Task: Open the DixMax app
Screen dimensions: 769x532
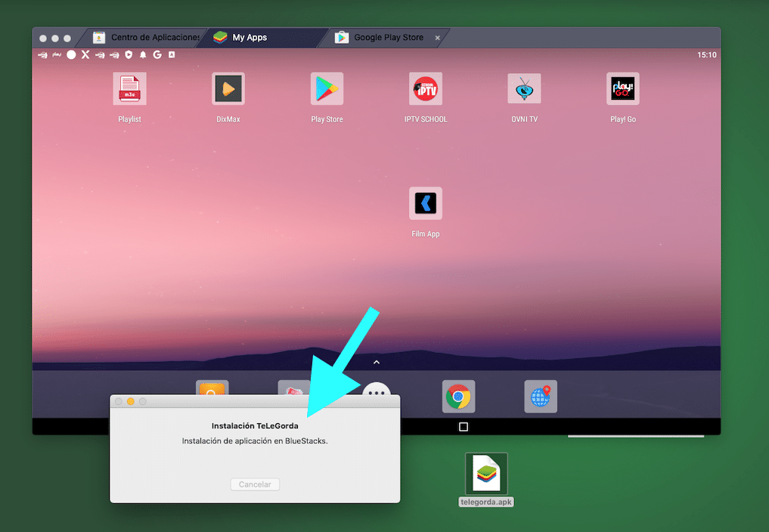Action: [228, 88]
